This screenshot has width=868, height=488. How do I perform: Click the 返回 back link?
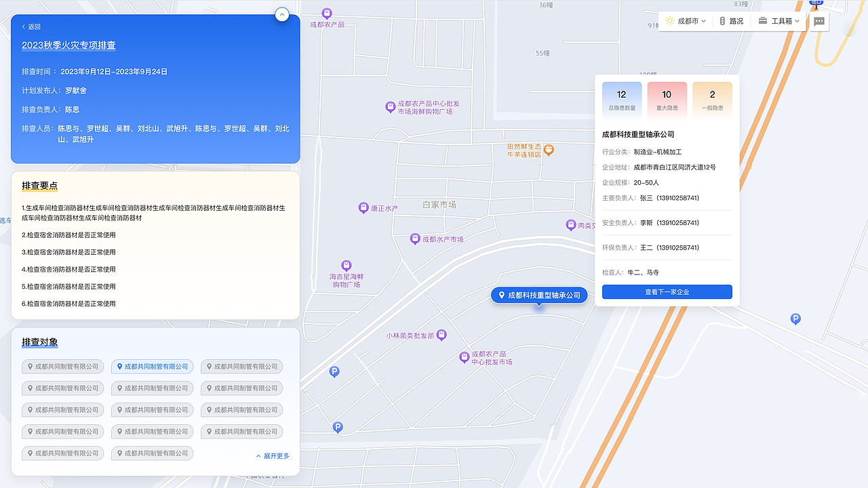point(31,26)
